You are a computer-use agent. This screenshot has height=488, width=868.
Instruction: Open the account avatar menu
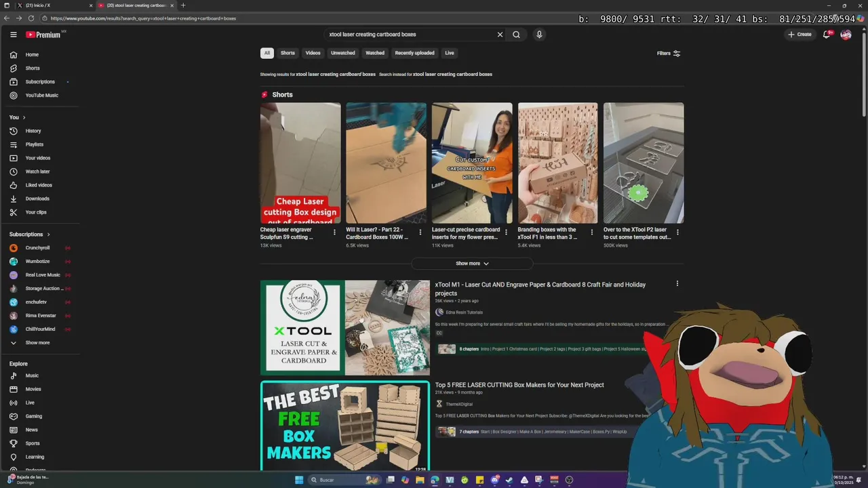pyautogui.click(x=846, y=35)
